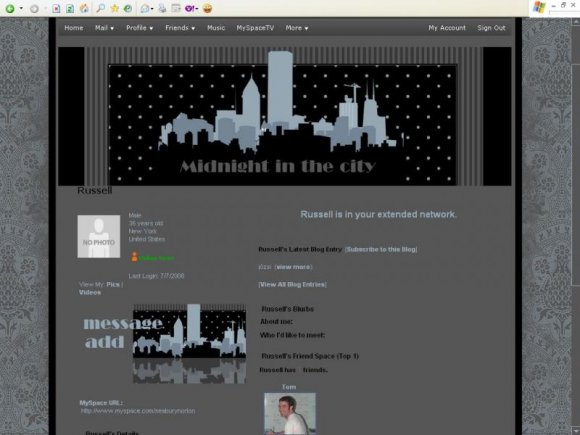Open the Search magnifier icon
The height and width of the screenshot is (435, 580).
(x=100, y=8)
